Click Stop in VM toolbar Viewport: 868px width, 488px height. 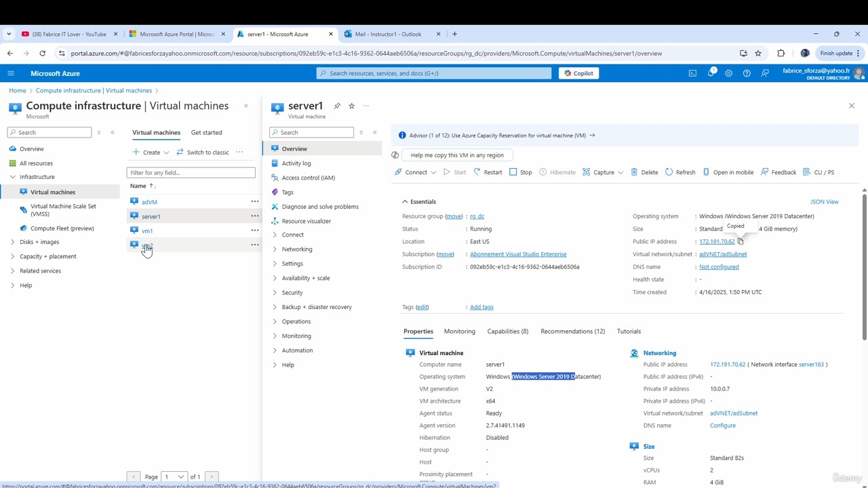tap(520, 172)
